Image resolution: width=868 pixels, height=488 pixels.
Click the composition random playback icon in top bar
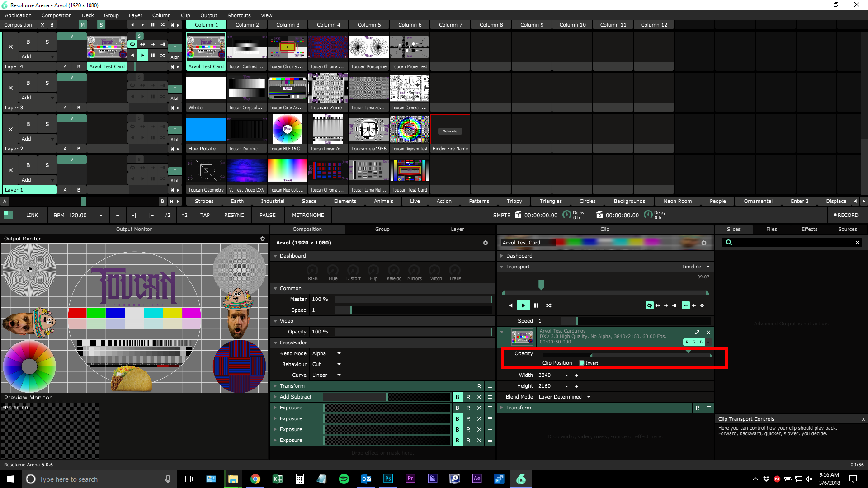(162, 25)
